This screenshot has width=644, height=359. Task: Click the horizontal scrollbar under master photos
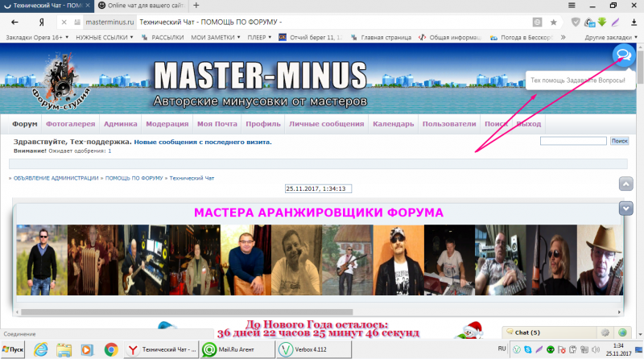coord(187,312)
